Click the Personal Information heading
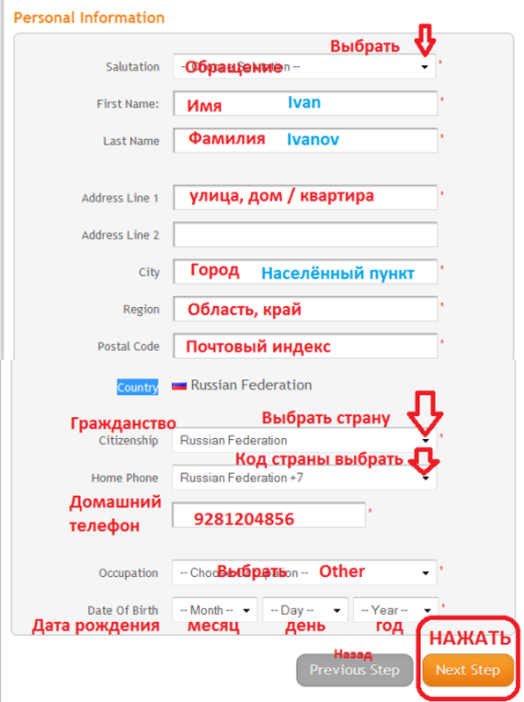Screen dimensions: 524x702 coord(89,17)
